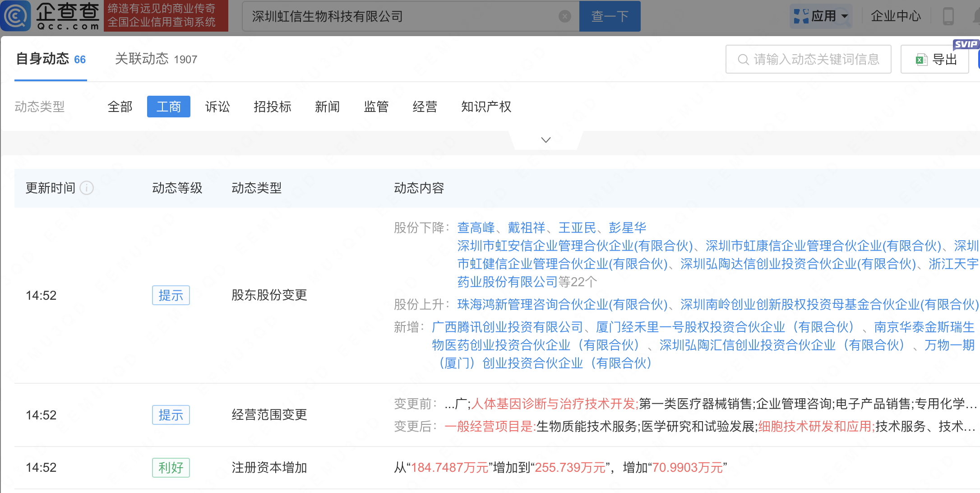Focus the 请输入动态关键词信息 input field
Viewport: 980px width, 493px height.
pyautogui.click(x=817, y=60)
